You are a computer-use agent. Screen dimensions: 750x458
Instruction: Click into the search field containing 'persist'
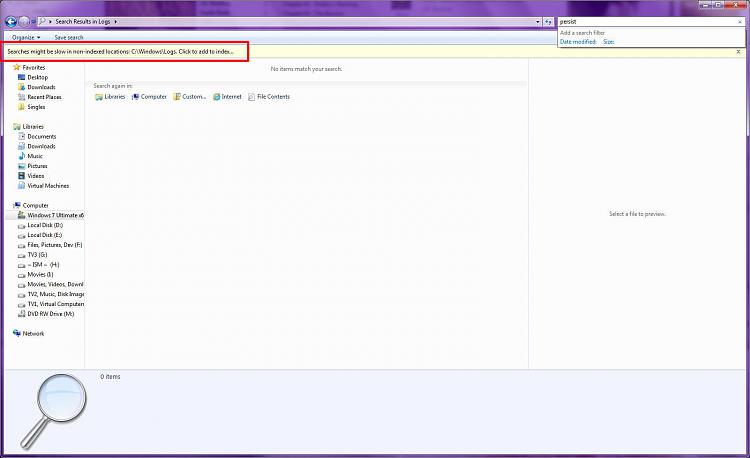(x=647, y=22)
